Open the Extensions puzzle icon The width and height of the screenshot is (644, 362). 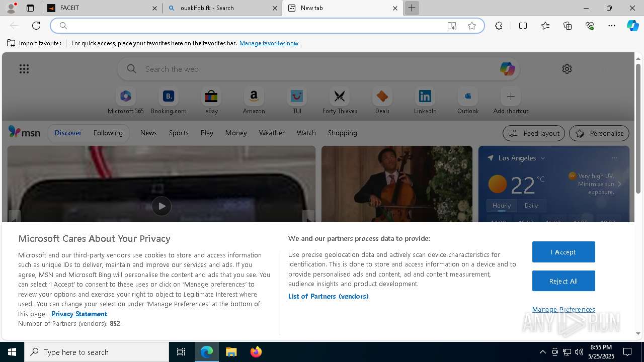click(x=499, y=26)
